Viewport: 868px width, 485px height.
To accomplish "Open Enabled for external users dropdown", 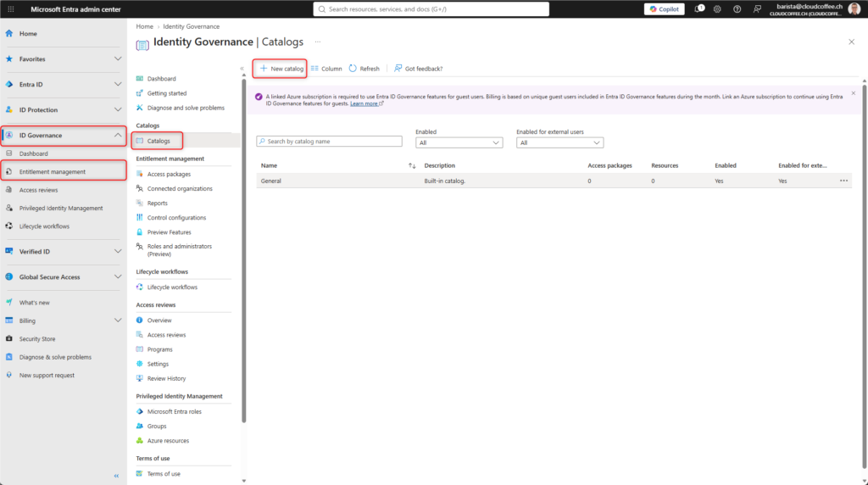I will (559, 142).
